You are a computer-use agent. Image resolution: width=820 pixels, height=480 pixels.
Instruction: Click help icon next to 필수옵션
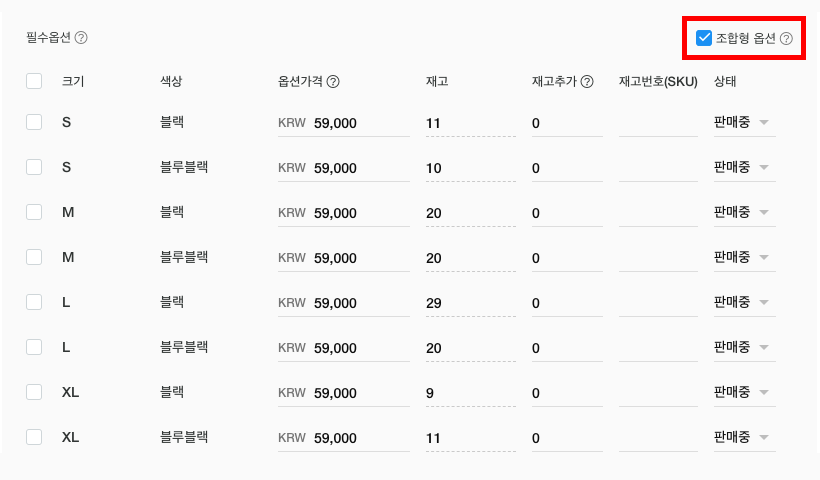(81, 38)
